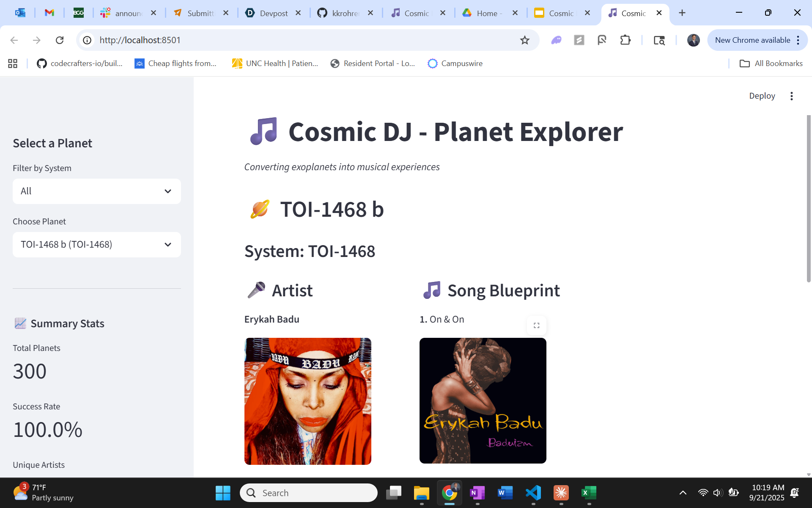The image size is (812, 508).
Task: Open the Campuswire bookmark
Action: tap(455, 63)
